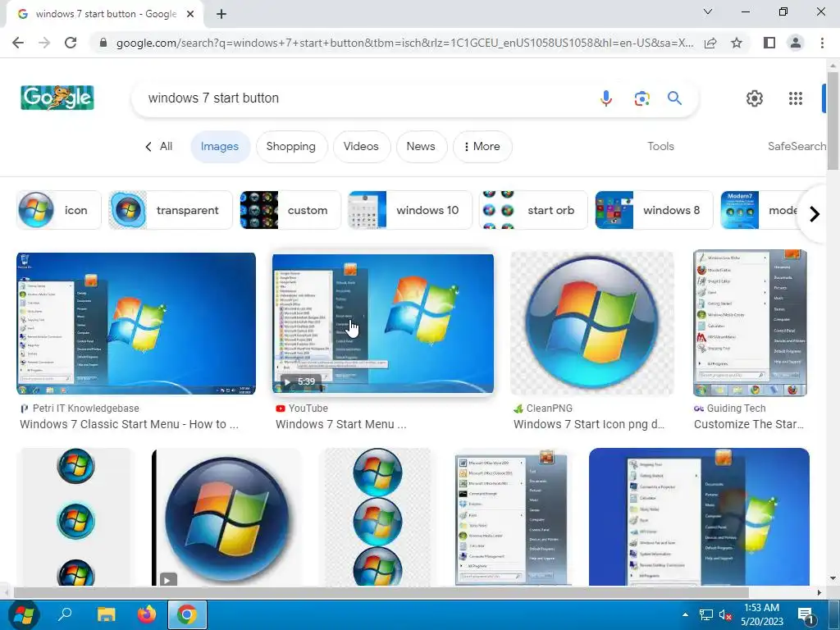840x630 pixels.
Task: Open the Guiding Tech start menu image
Action: tap(750, 323)
